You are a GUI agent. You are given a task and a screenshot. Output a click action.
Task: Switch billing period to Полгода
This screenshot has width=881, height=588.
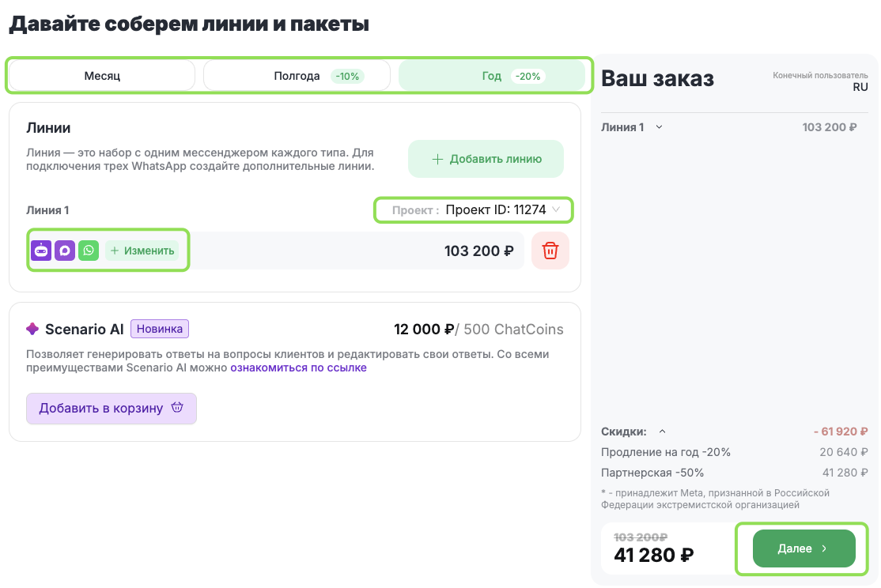[x=297, y=76]
